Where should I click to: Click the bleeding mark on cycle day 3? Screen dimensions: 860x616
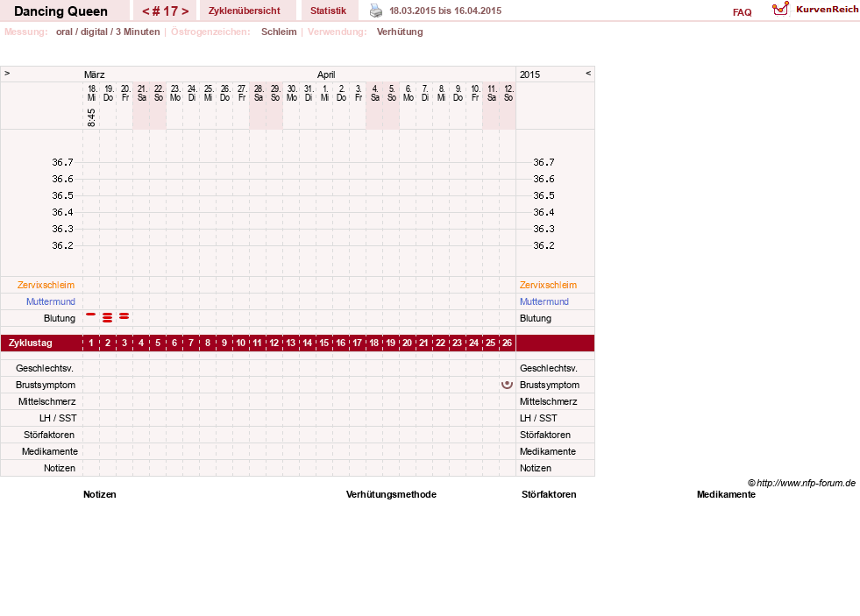click(124, 315)
